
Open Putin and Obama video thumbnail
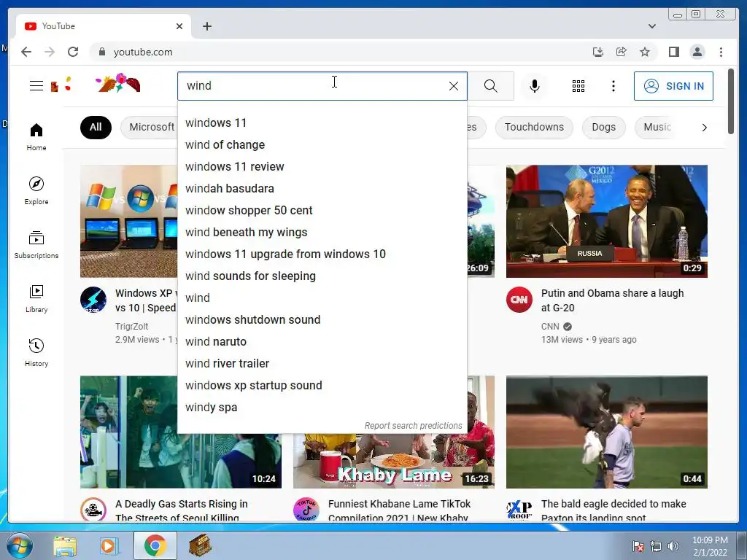tap(606, 222)
